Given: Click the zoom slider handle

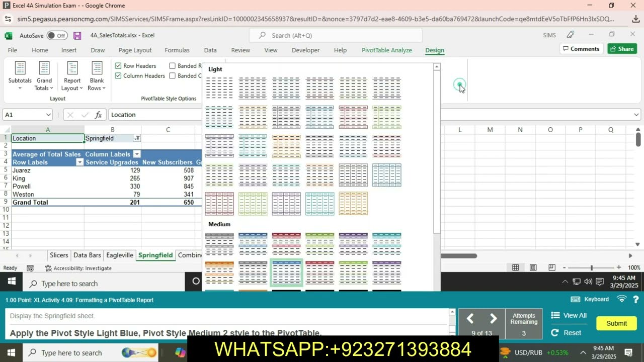Looking at the screenshot, I should (591, 268).
